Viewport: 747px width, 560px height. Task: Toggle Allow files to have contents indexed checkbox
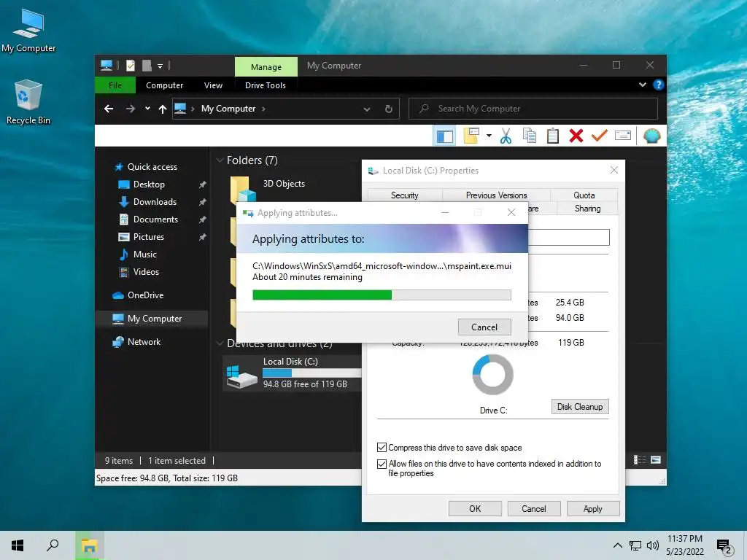coord(382,464)
